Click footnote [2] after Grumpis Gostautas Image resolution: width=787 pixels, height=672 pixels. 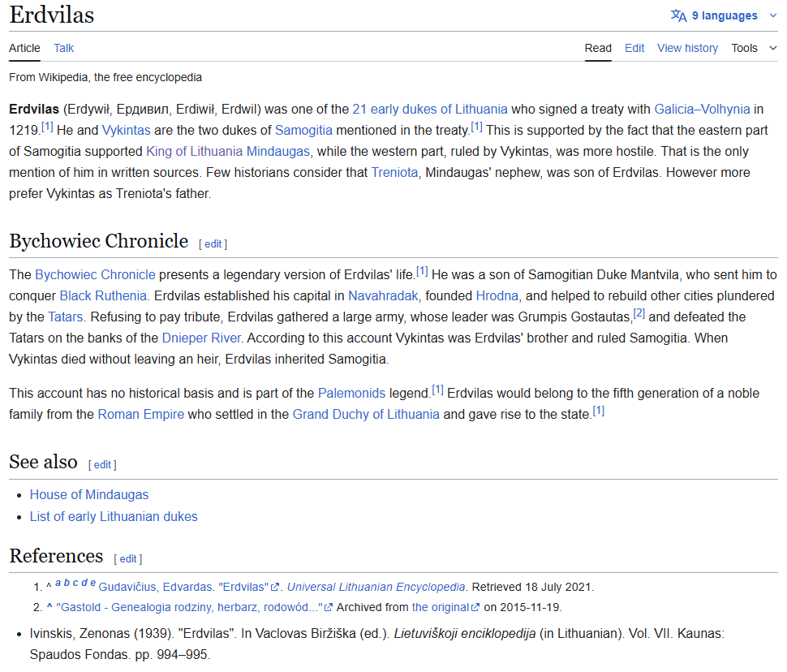tap(639, 313)
